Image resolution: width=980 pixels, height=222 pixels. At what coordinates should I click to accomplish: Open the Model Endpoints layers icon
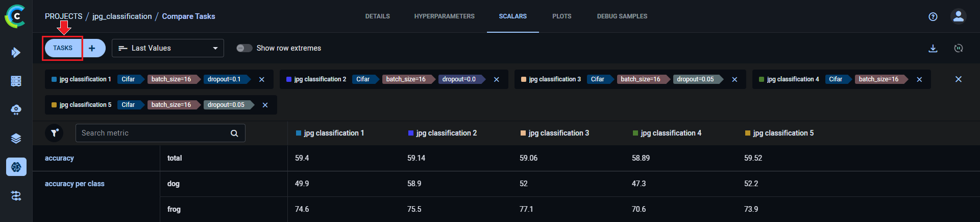pyautogui.click(x=16, y=139)
